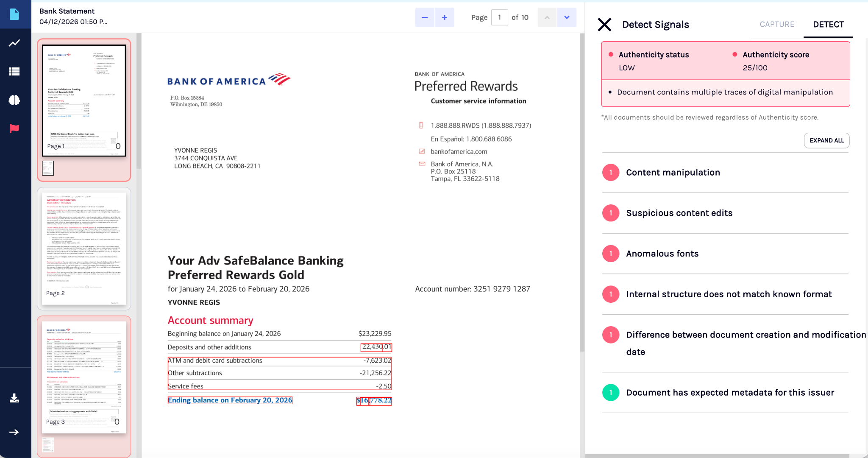This screenshot has height=458, width=868.
Task: Click the web icon beside bankofamerica.com
Action: [422, 151]
